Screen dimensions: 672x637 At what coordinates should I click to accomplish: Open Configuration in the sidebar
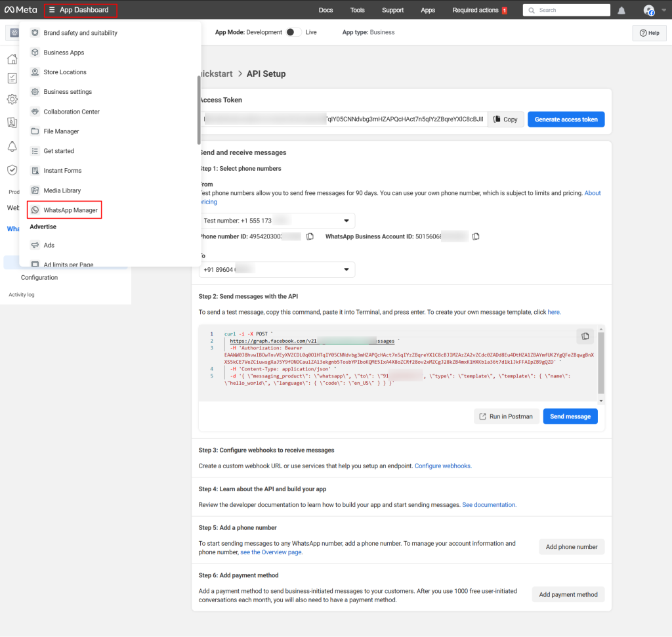click(39, 278)
